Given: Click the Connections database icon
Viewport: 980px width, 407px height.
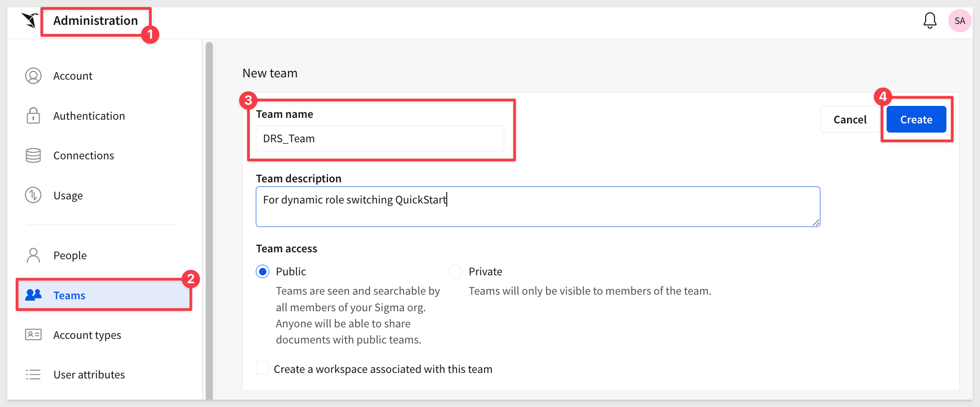Looking at the screenshot, I should tap(33, 156).
